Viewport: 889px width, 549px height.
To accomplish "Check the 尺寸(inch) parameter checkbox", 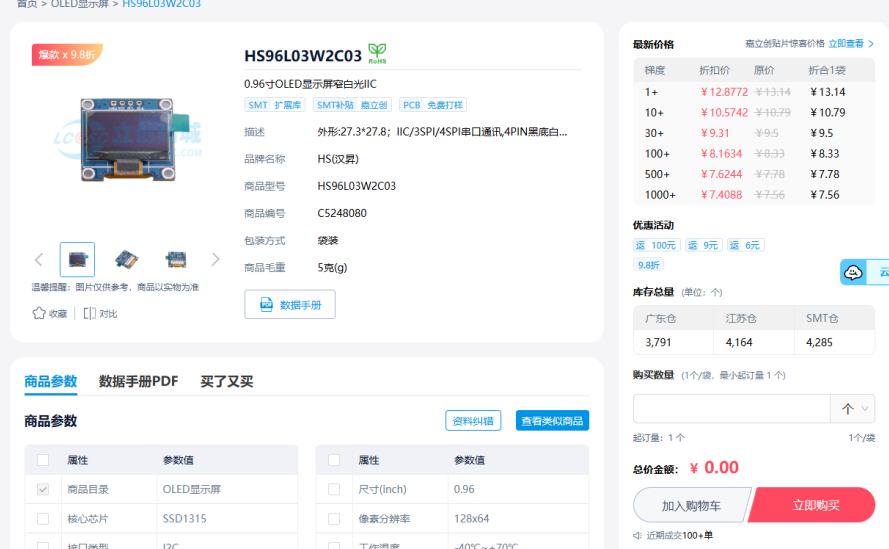I will click(x=334, y=490).
